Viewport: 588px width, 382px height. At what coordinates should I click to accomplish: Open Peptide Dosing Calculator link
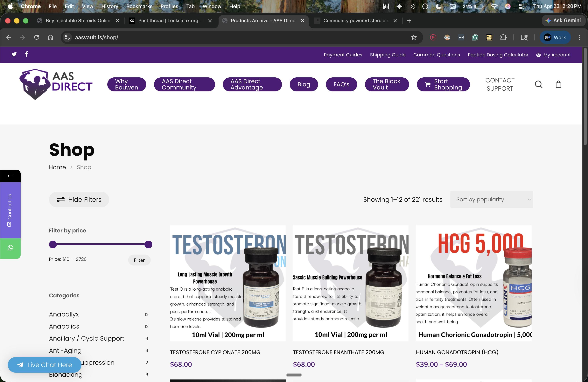pyautogui.click(x=498, y=55)
